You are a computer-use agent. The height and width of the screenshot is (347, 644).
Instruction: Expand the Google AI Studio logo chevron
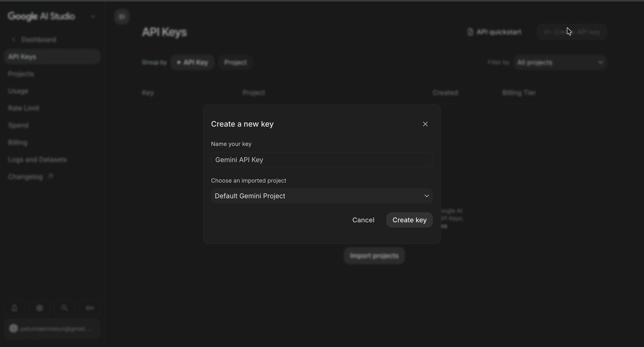click(x=93, y=16)
